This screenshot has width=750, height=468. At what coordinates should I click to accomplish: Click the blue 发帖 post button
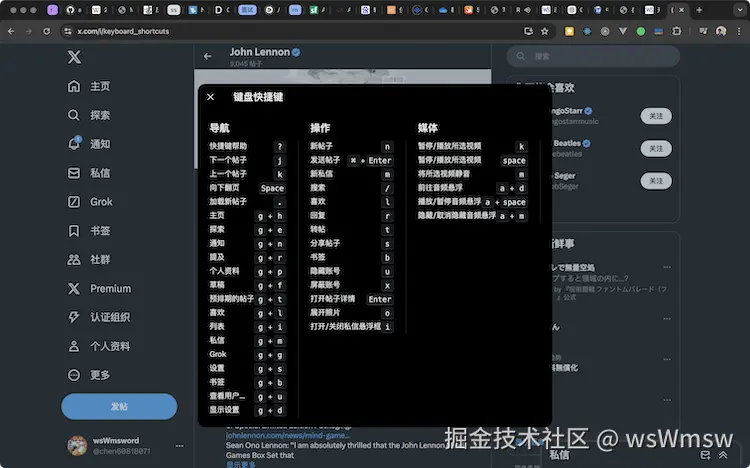tap(119, 406)
